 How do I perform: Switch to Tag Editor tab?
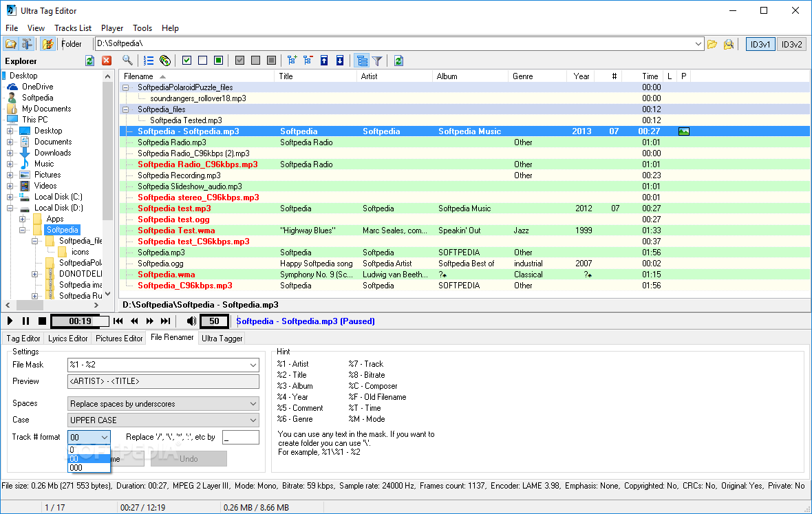pos(23,339)
